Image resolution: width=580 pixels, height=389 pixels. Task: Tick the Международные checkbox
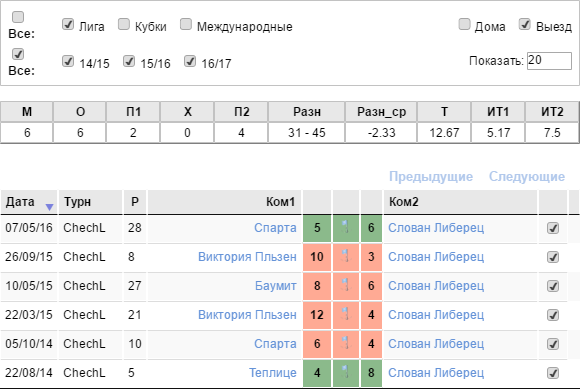click(x=186, y=24)
